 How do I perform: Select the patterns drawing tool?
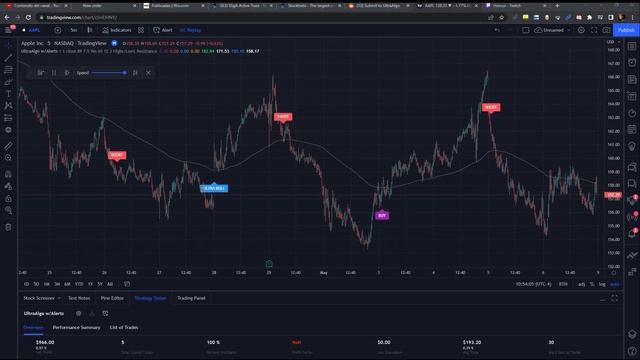(x=8, y=106)
